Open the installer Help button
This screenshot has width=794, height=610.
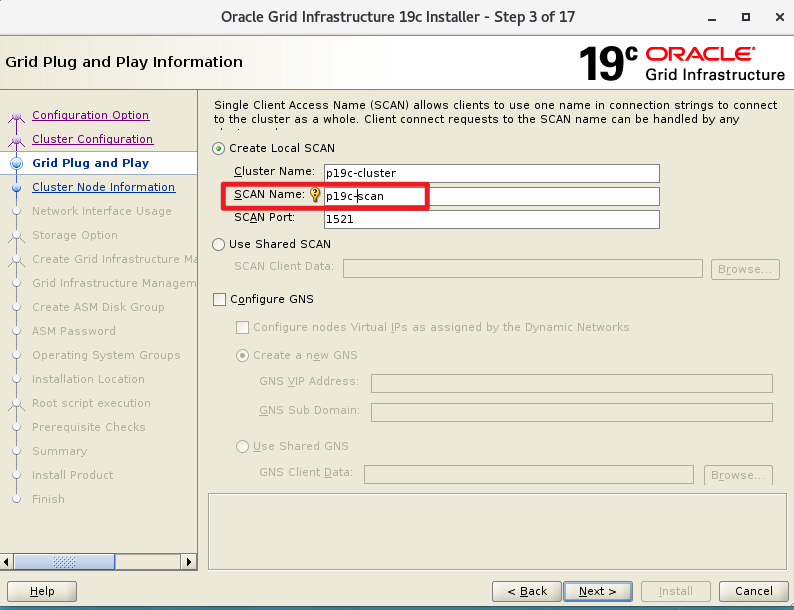click(42, 591)
